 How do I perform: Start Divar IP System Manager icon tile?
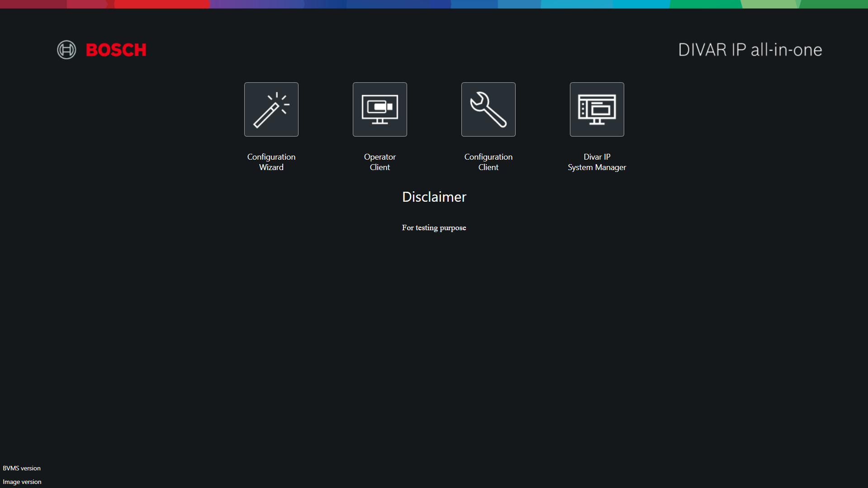point(597,109)
